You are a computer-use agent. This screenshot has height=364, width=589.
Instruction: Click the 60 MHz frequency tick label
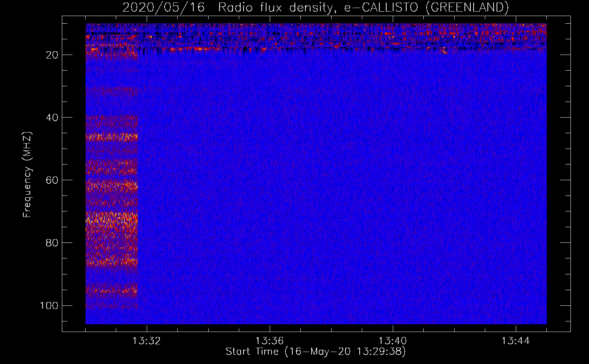[52, 180]
